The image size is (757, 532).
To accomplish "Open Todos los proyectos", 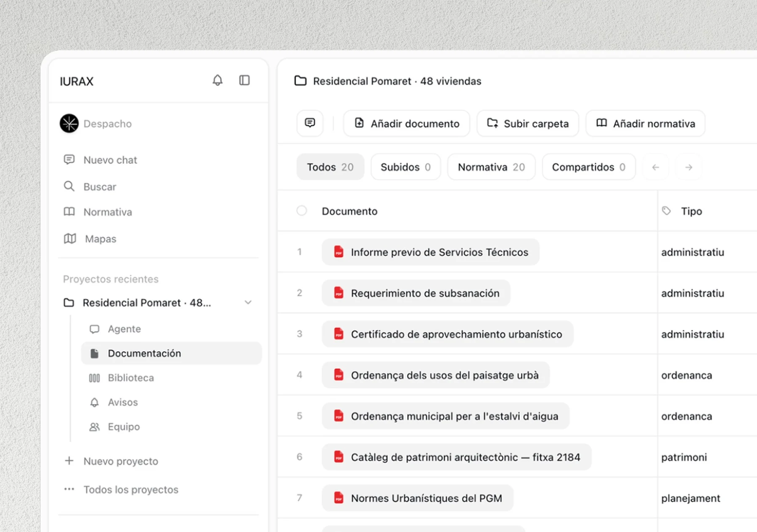I will pos(121,490).
